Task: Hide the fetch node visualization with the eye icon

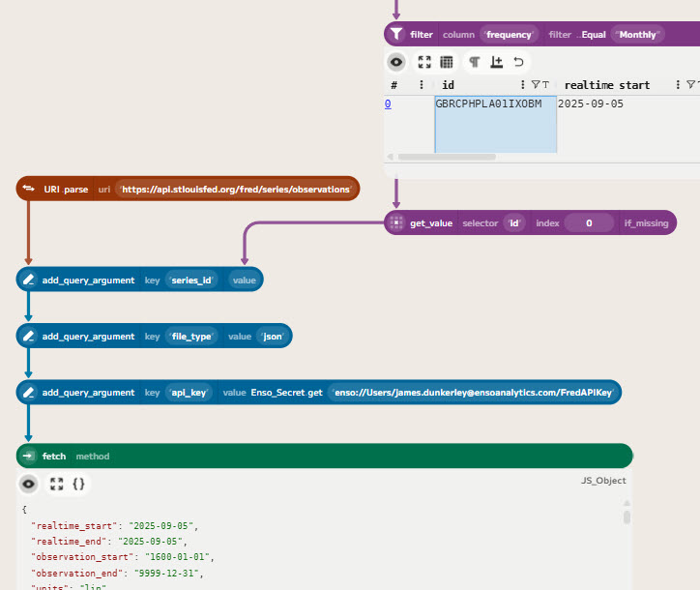Action: click(29, 483)
